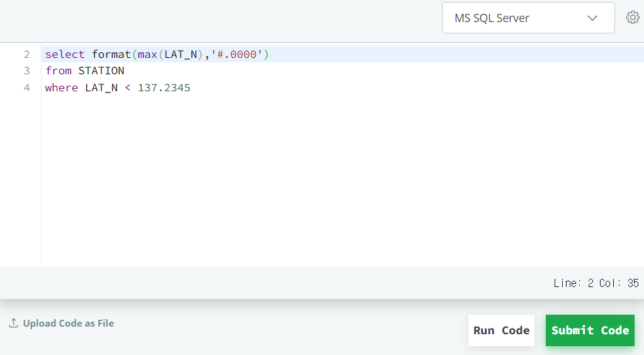Click line number 2 in gutter
This screenshot has width=644, height=355.
click(x=26, y=54)
